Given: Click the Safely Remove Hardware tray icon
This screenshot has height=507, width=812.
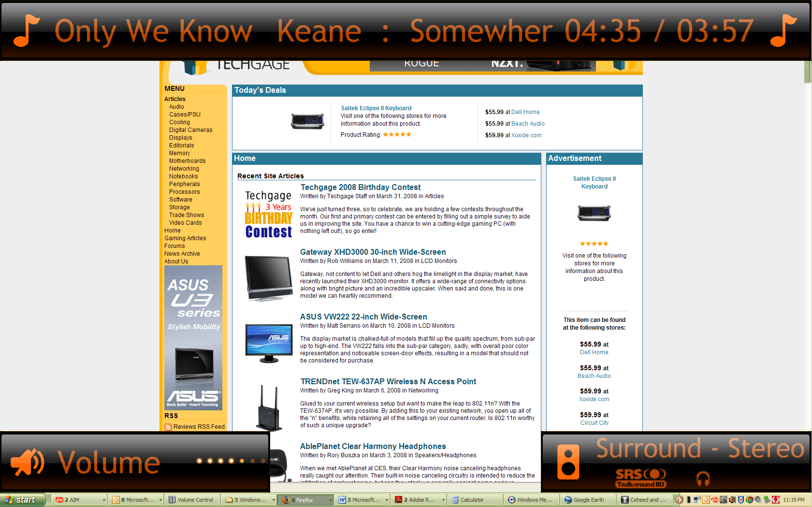Looking at the screenshot, I should [x=767, y=500].
